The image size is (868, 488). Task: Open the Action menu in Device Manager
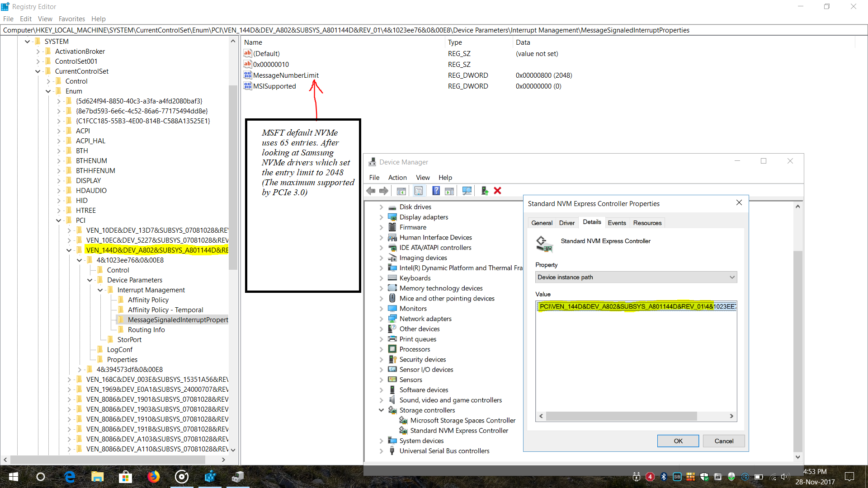coord(397,177)
